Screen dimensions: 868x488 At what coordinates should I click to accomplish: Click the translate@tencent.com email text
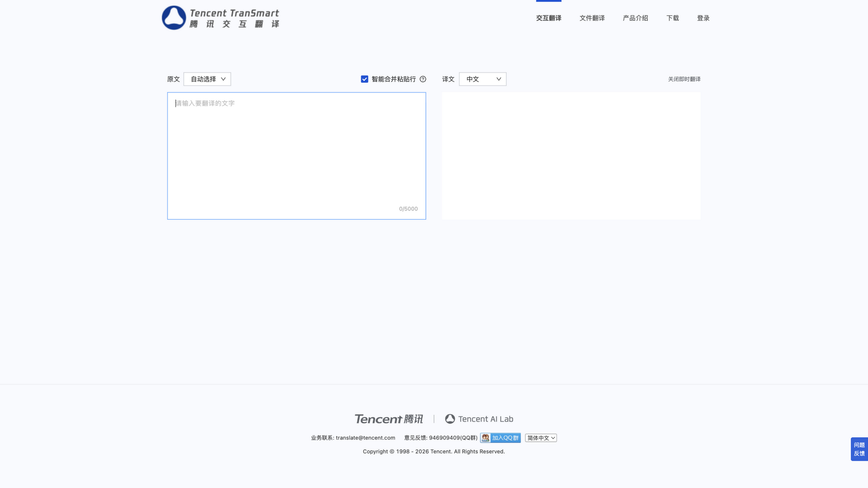tap(365, 438)
